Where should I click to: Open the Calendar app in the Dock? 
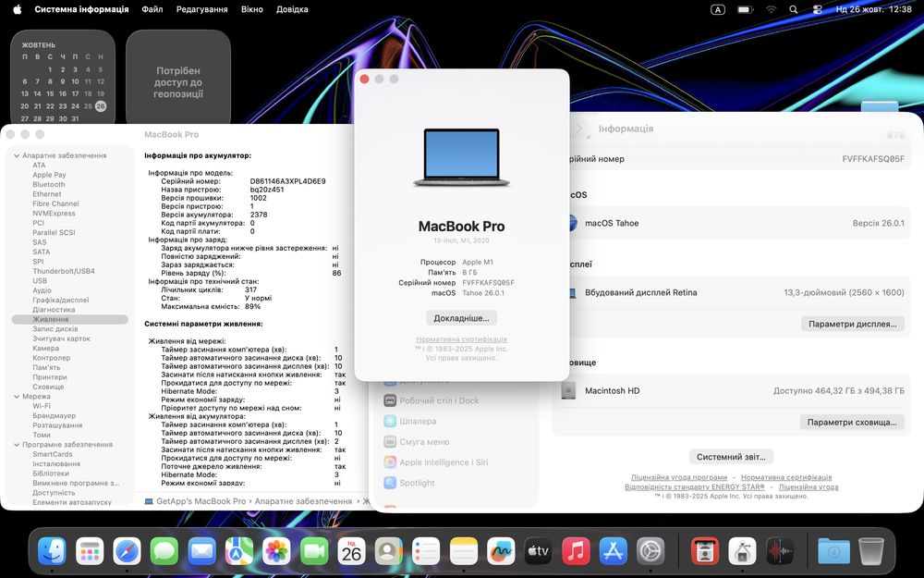tap(351, 551)
